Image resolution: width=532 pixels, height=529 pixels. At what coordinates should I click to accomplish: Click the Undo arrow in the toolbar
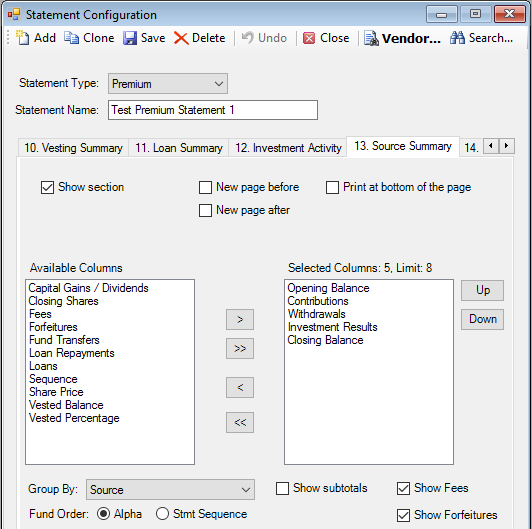(x=247, y=38)
